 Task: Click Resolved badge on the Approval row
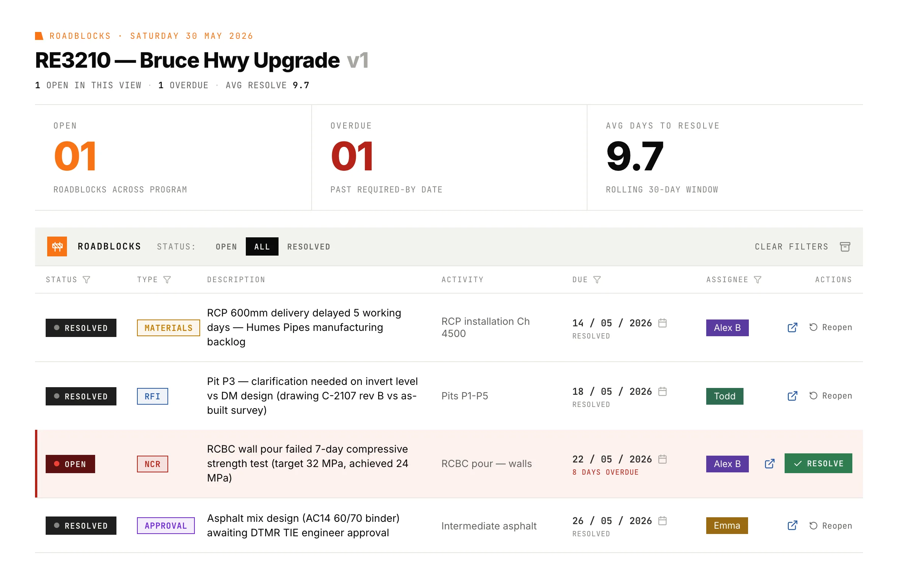[81, 526]
